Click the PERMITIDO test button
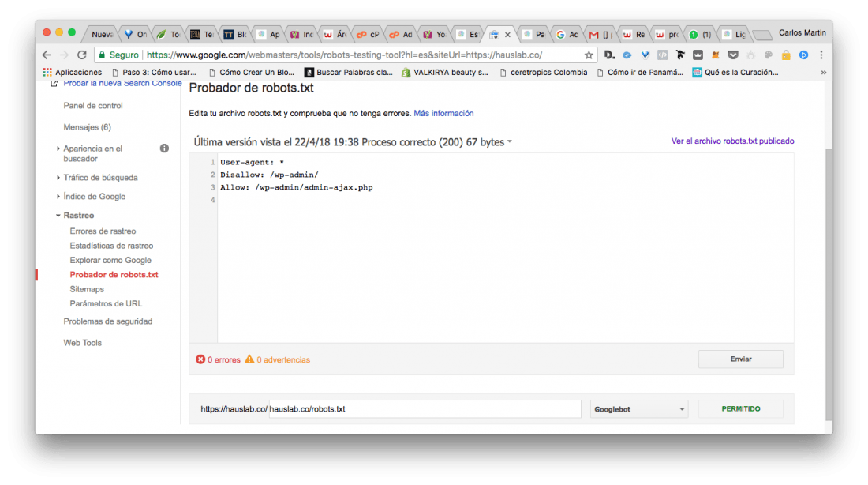This screenshot has height=485, width=868. (x=741, y=409)
